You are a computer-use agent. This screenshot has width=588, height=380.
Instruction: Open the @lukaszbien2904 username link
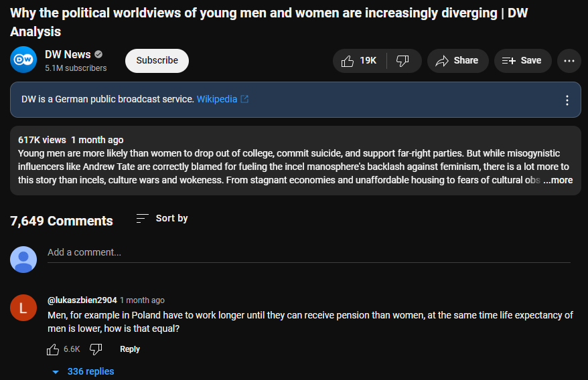pyautogui.click(x=82, y=300)
